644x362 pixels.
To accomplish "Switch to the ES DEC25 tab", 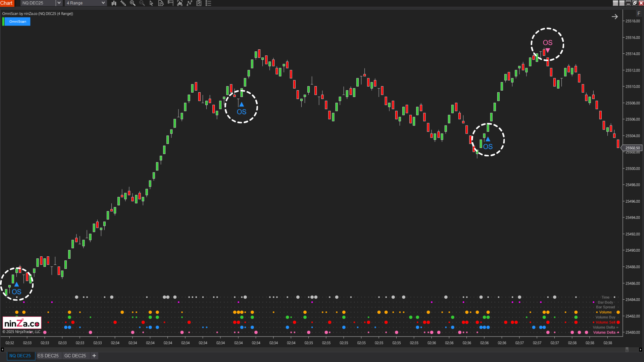I will [x=48, y=356].
